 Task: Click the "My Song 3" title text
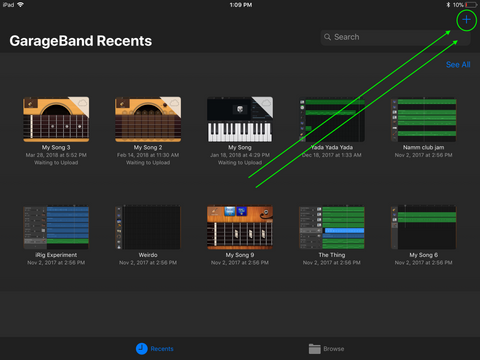(x=56, y=147)
